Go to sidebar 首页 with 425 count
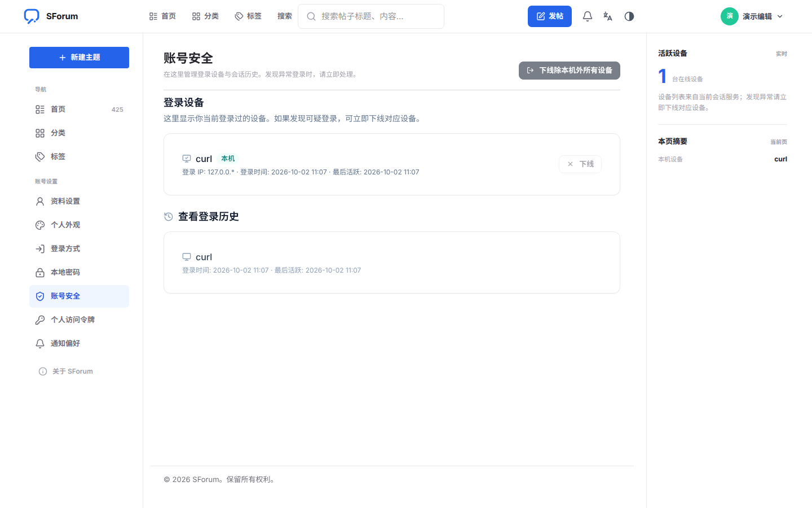 coord(79,110)
